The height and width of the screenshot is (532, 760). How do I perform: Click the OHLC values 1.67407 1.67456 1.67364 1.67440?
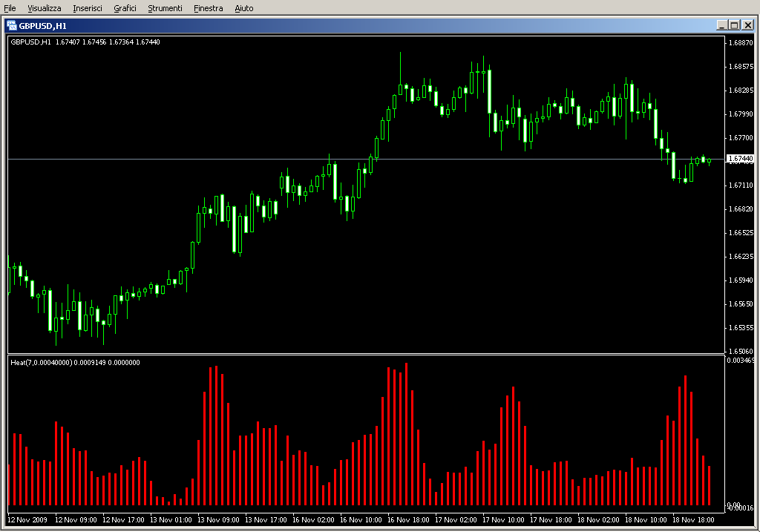click(108, 42)
